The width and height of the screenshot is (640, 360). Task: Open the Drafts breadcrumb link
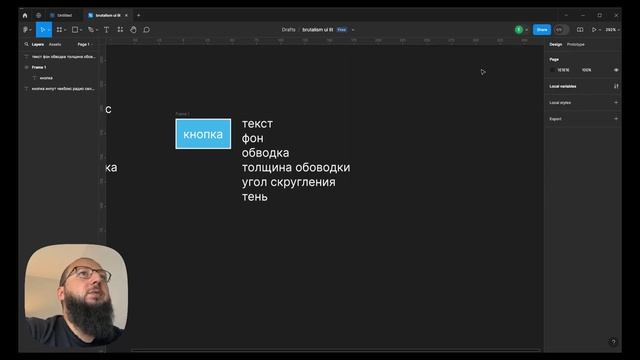point(288,30)
